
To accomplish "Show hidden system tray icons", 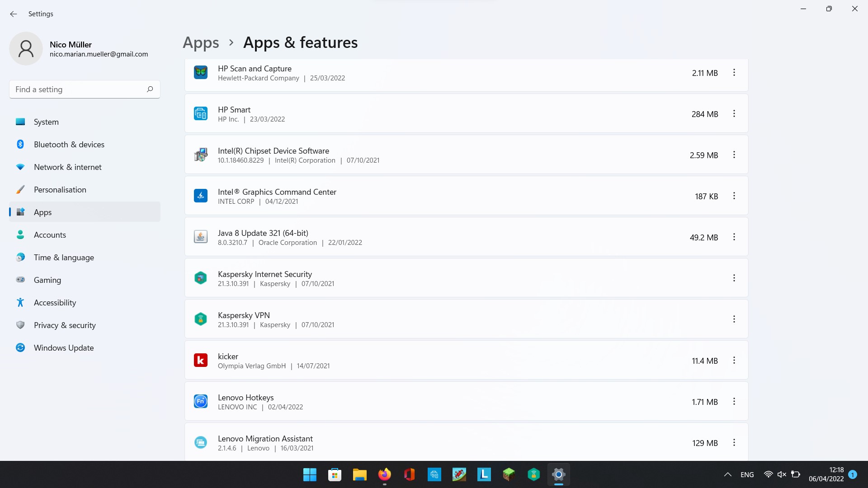I will pyautogui.click(x=727, y=474).
